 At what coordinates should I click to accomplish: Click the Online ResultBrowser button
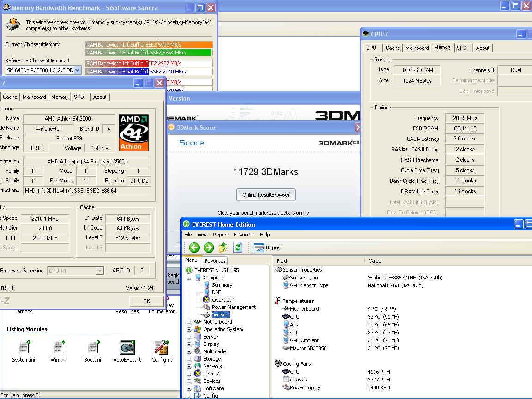[x=266, y=195]
